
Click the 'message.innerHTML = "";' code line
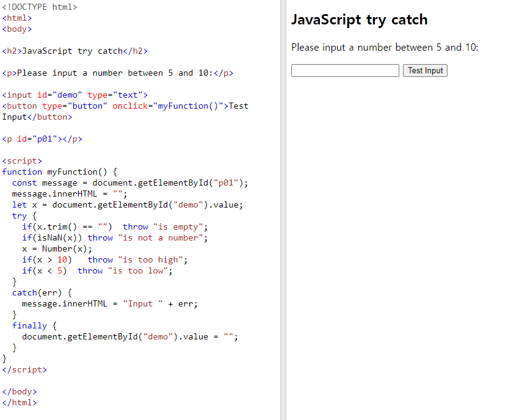pyautogui.click(x=70, y=194)
